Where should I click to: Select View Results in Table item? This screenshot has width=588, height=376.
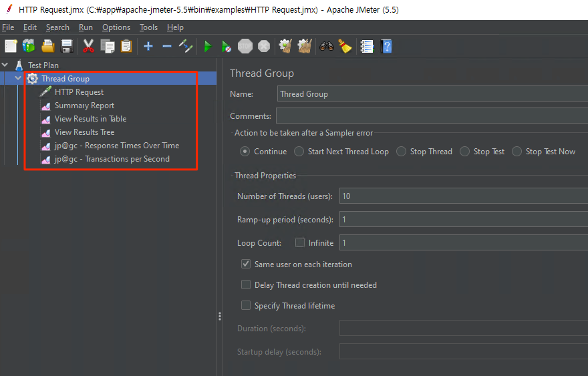[90, 119]
